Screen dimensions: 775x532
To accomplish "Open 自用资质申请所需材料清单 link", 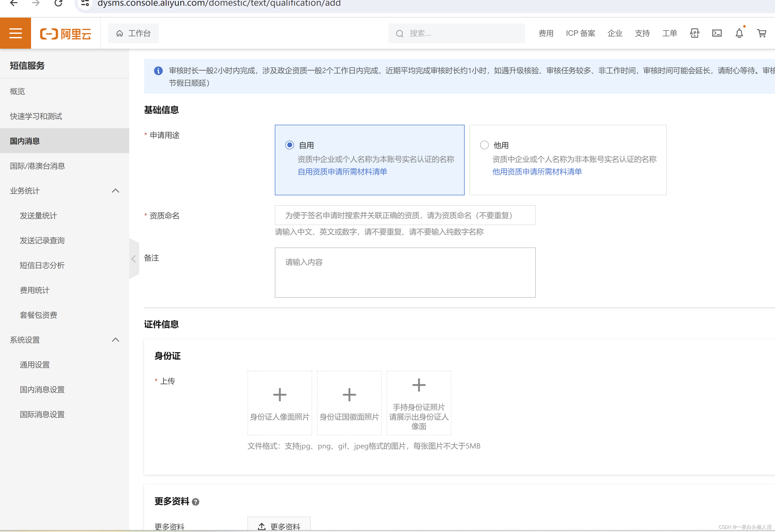I will (x=342, y=172).
